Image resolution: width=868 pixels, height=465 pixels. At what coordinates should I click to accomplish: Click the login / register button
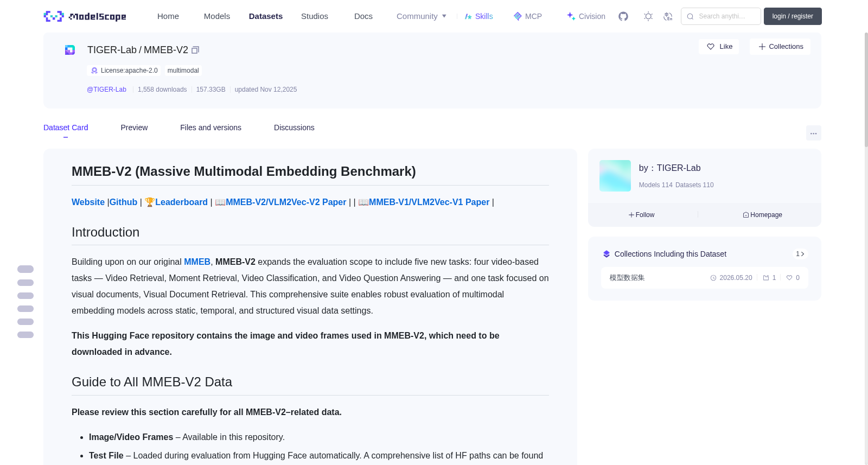pos(793,16)
